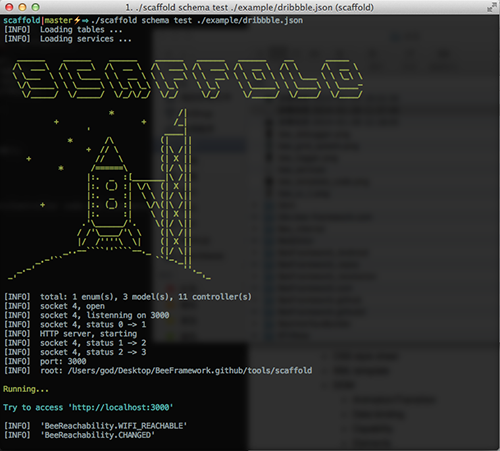
Task: Click the 'BeeReachability.WIFI_REACHABLE' log line
Action: pos(95,426)
